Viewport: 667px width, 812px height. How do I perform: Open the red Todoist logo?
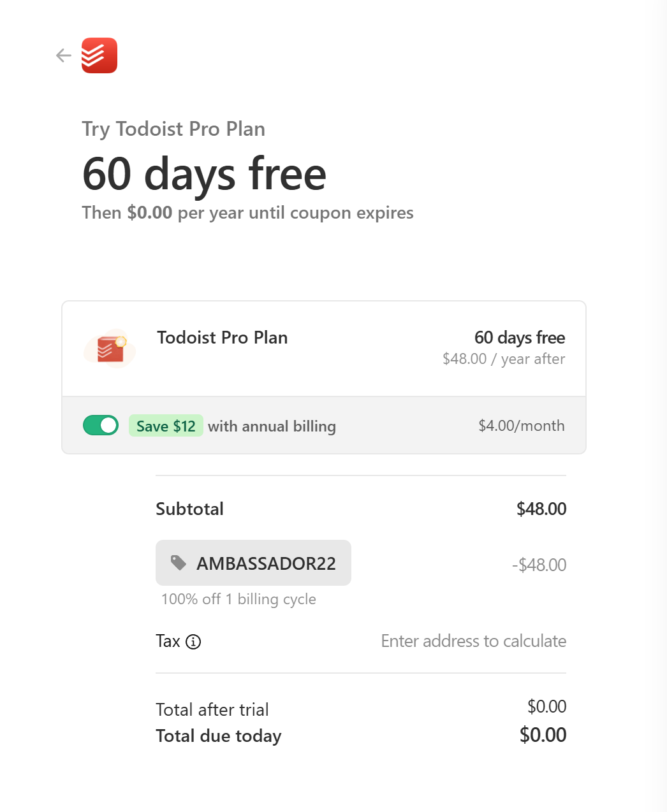[99, 55]
